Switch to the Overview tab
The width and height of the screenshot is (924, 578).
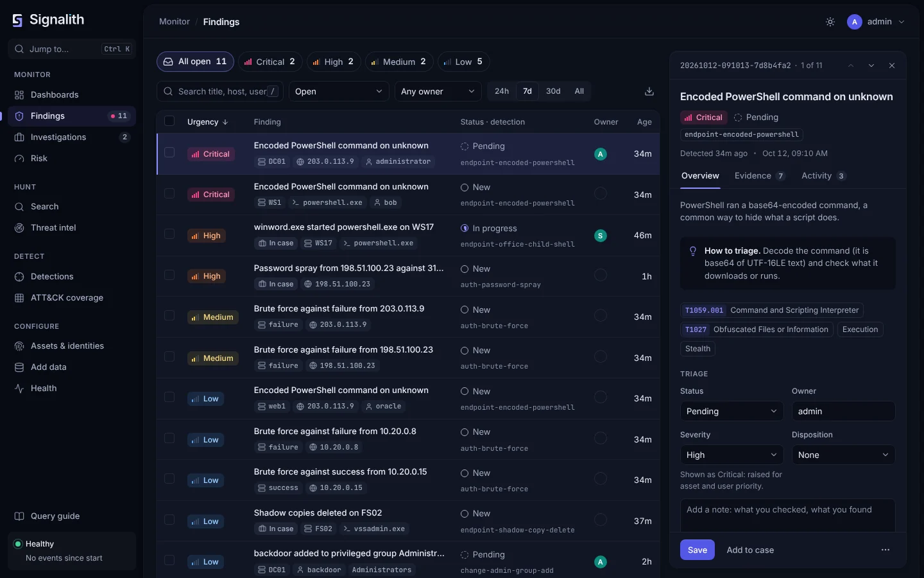tap(700, 176)
